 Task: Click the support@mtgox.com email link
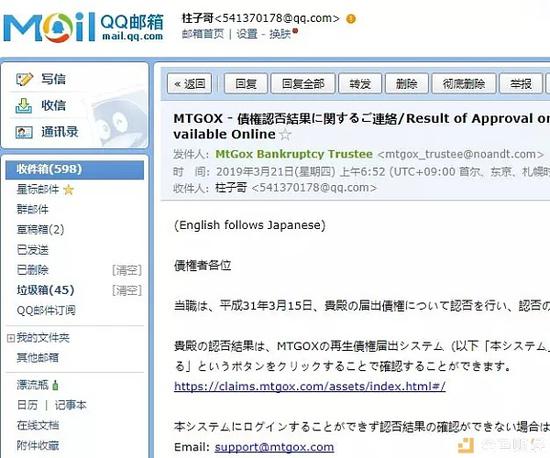[x=274, y=447]
